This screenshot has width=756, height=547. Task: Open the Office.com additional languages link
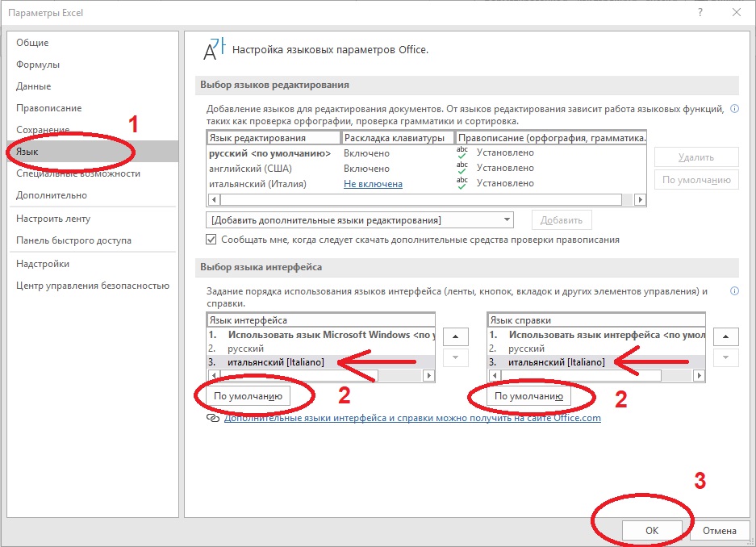tap(412, 418)
